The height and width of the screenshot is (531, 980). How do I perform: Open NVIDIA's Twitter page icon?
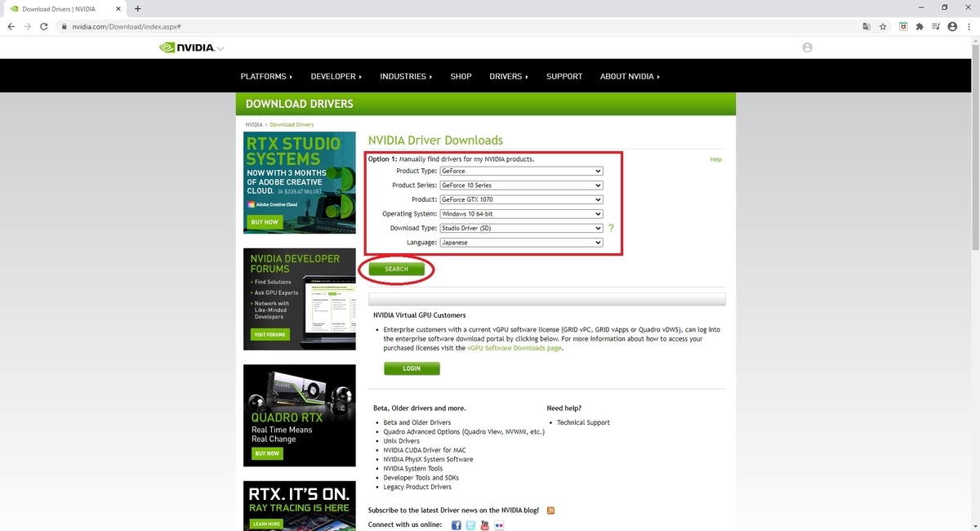[470, 524]
